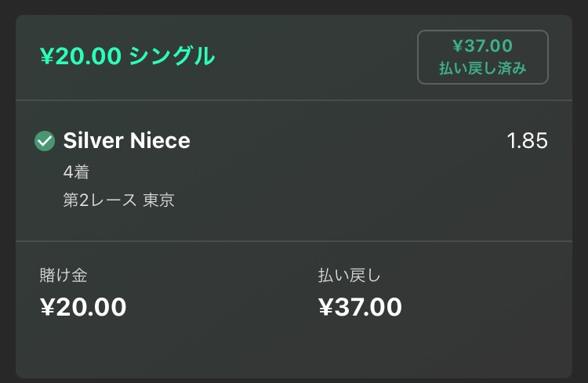Click the 払い戻し return label
Screen dimensions: 588x383
[x=349, y=275]
